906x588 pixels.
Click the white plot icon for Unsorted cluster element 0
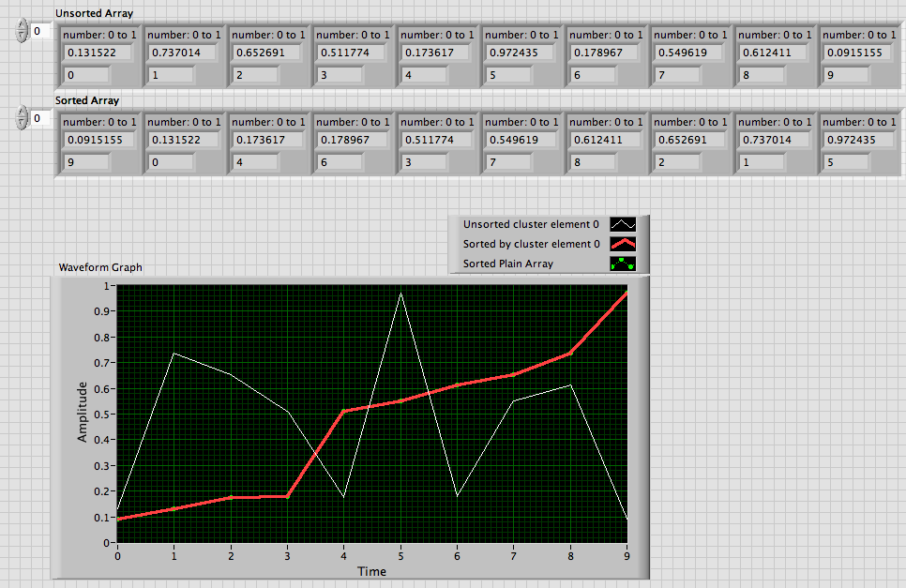623,224
